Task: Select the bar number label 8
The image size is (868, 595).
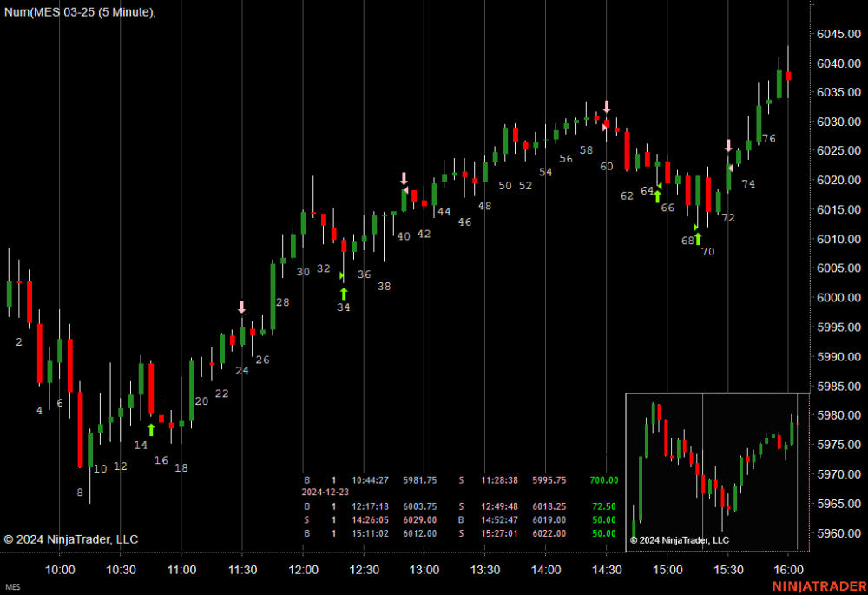Action: [80, 493]
